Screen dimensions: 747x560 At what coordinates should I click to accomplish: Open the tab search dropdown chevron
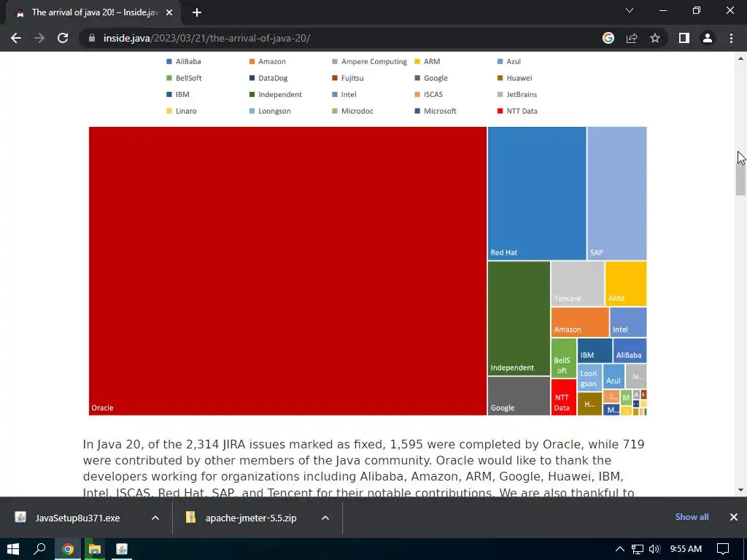(x=630, y=10)
